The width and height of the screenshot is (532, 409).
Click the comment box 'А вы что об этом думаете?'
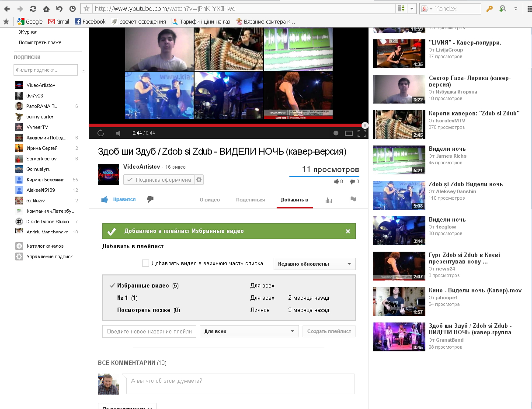point(240,384)
